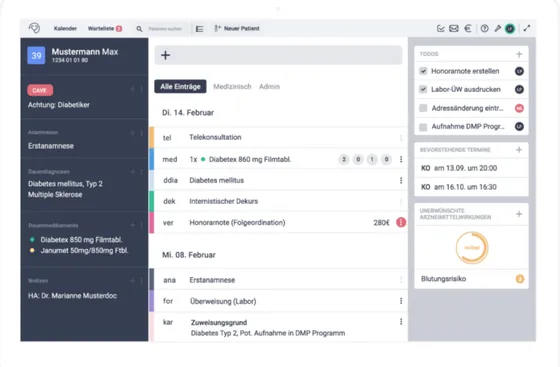Open the Kalender view
This screenshot has width=560, height=367.
(x=65, y=29)
